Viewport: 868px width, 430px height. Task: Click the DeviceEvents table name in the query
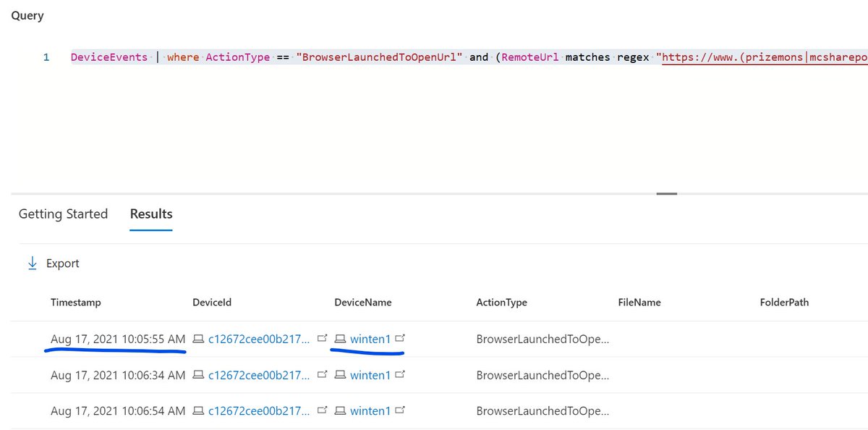point(110,56)
